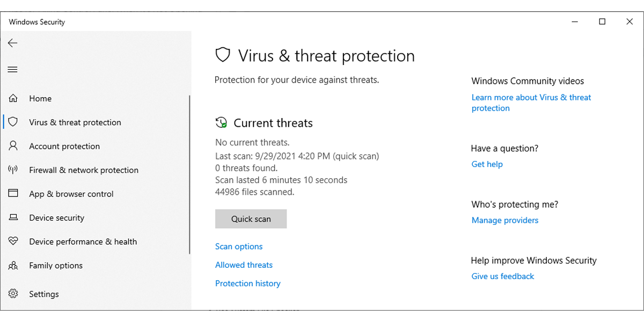
Task: Open Manage providers link
Action: pos(504,220)
